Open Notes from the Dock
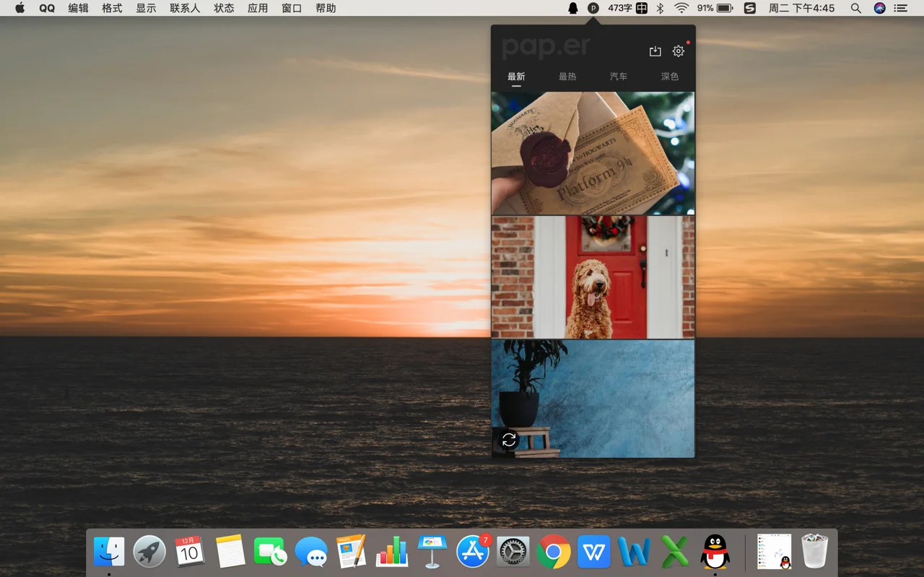The image size is (924, 577). [230, 552]
